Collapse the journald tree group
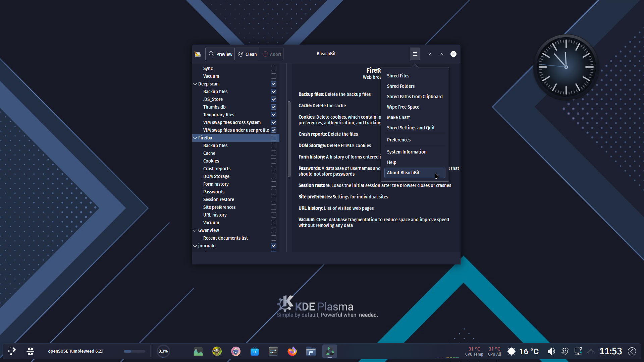The width and height of the screenshot is (644, 362). [195, 246]
